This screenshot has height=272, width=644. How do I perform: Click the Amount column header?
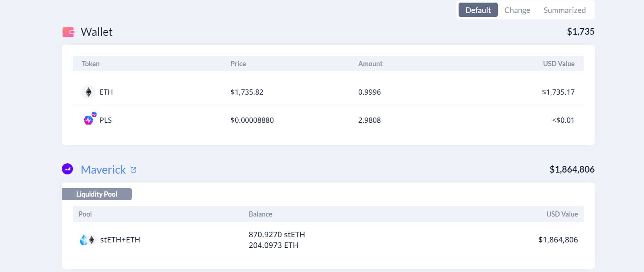pyautogui.click(x=370, y=64)
